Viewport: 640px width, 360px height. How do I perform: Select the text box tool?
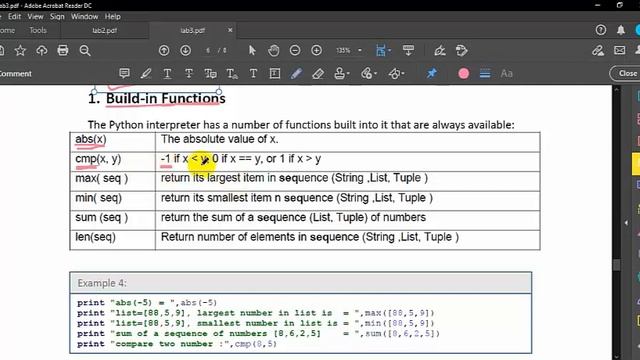tap(275, 73)
